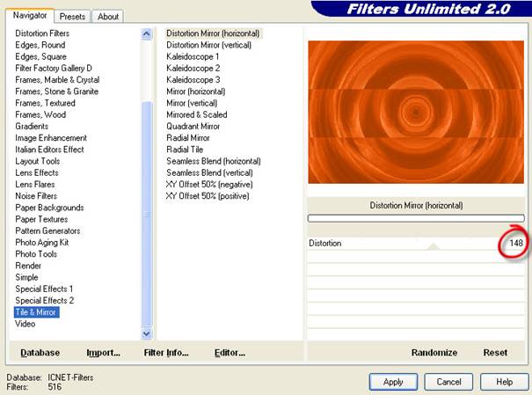Viewport: 532px width, 395px height.
Task: Select Distortion Filters category
Action: pos(42,33)
